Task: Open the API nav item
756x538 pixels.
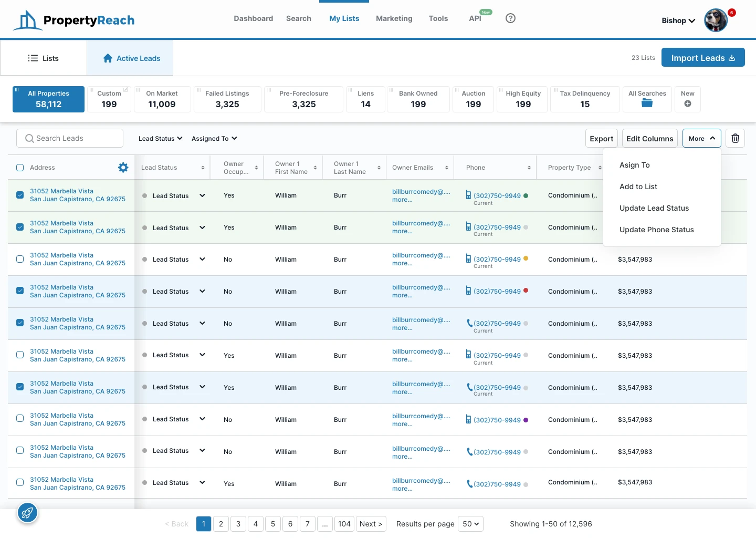Action: click(475, 18)
